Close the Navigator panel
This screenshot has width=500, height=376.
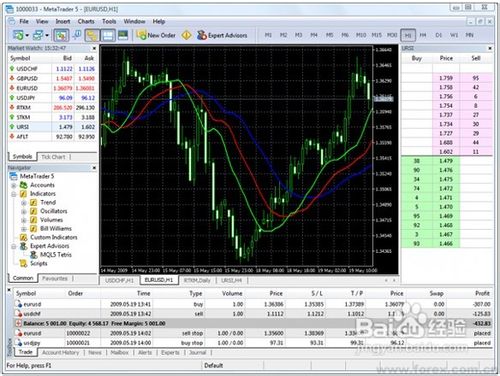pyautogui.click(x=94, y=168)
